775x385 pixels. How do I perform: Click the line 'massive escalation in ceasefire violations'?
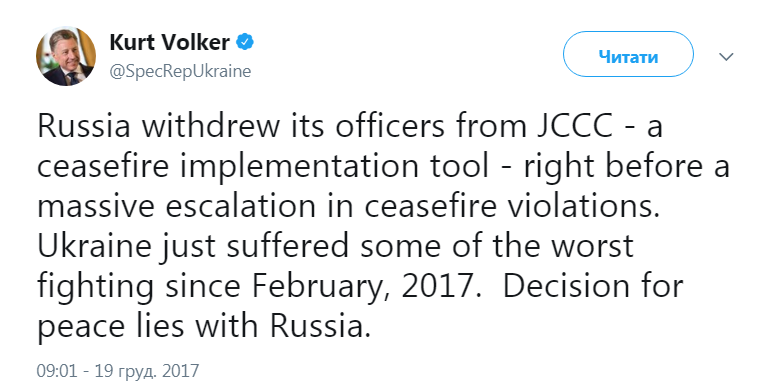[x=348, y=207]
